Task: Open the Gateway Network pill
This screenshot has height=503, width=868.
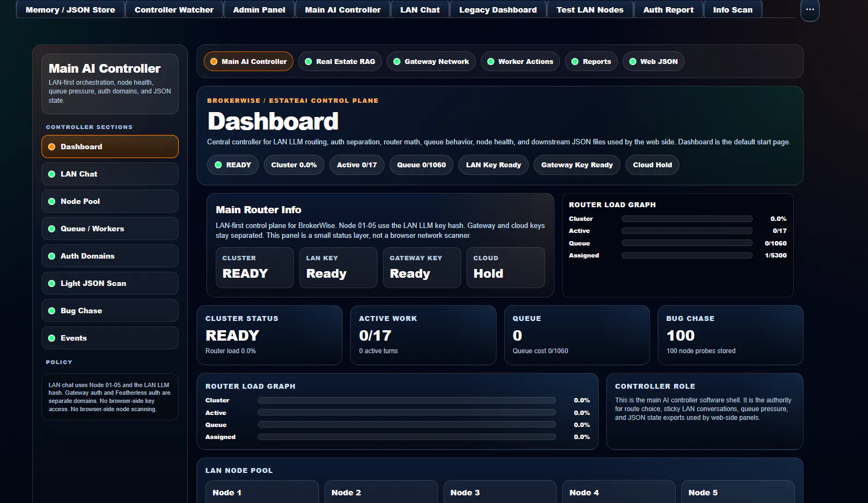Action: (x=431, y=61)
